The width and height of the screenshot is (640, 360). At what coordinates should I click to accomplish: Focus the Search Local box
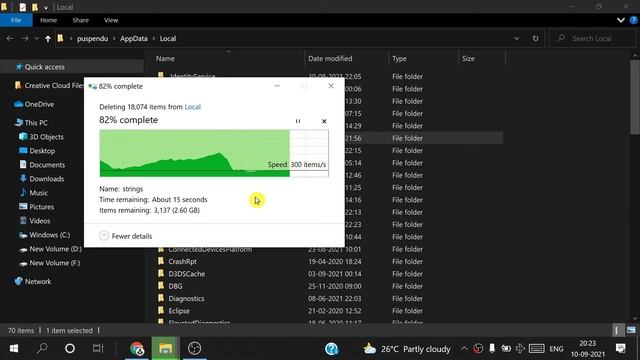592,38
